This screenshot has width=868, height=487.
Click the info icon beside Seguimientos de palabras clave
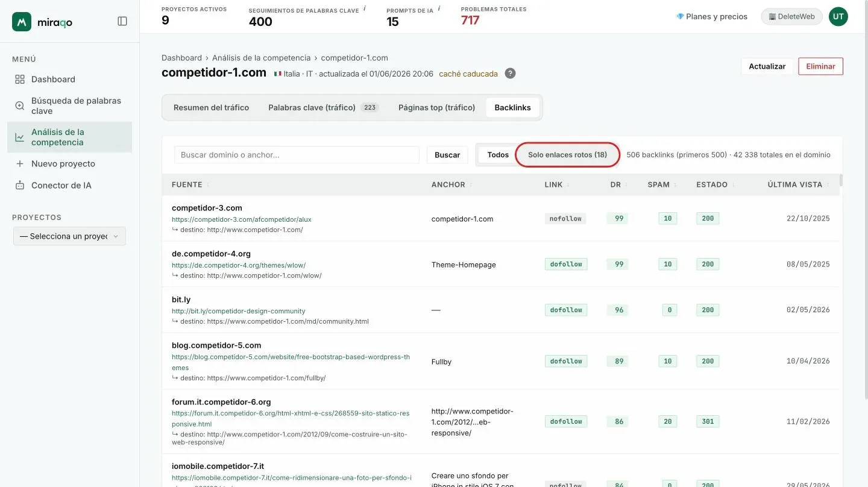click(365, 9)
